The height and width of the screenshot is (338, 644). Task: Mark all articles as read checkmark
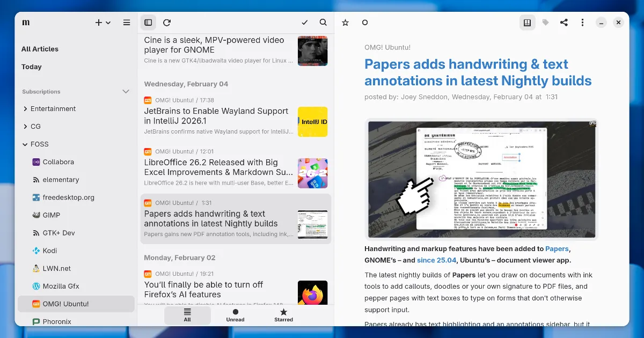(305, 23)
